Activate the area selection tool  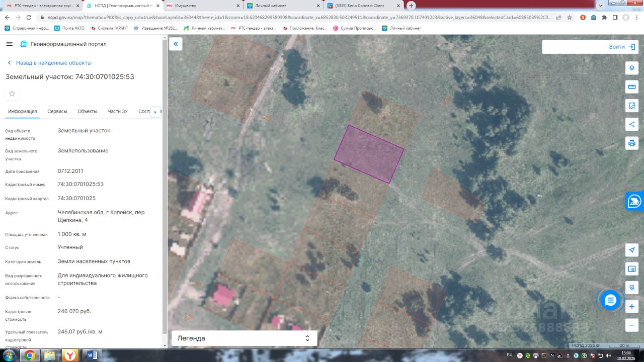(x=632, y=106)
